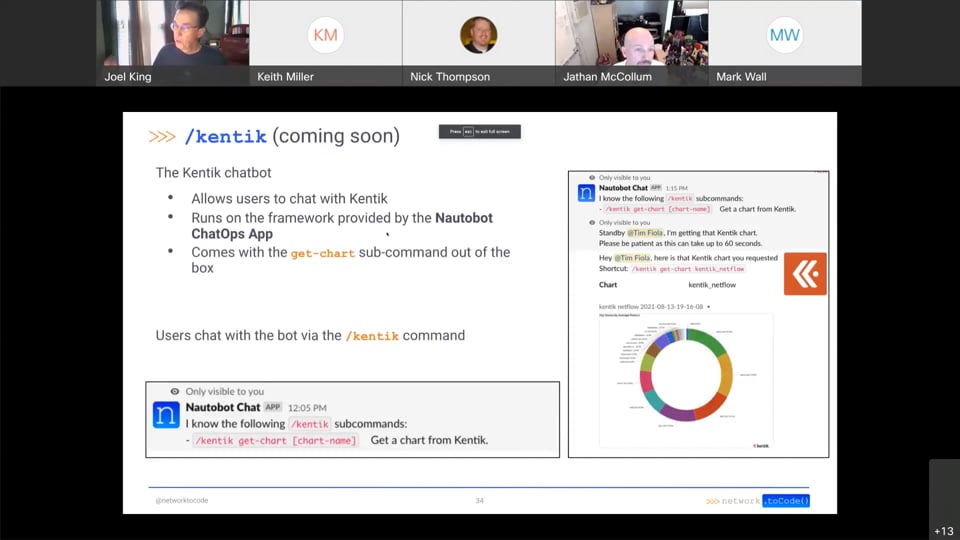The image size is (960, 540).
Task: Click the 'kentik_netflow' chart value
Action: coord(712,285)
